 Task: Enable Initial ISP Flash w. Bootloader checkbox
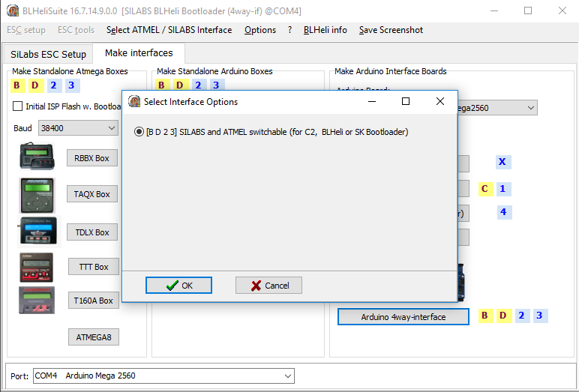point(18,106)
